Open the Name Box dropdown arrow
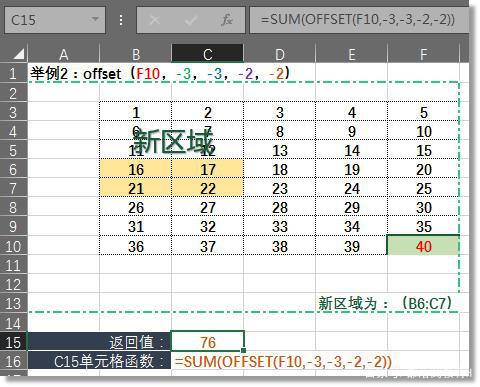Viewport: 480px width, 387px height. pyautogui.click(x=95, y=19)
